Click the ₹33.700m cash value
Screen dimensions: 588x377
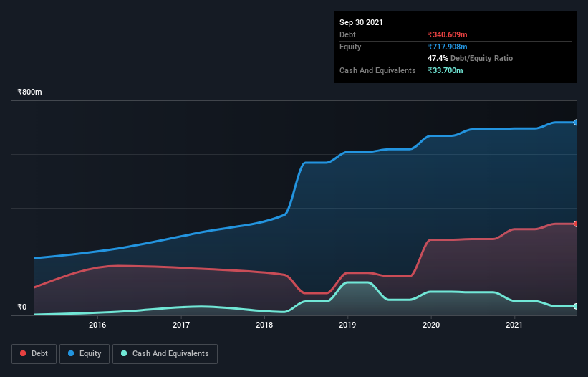point(445,70)
